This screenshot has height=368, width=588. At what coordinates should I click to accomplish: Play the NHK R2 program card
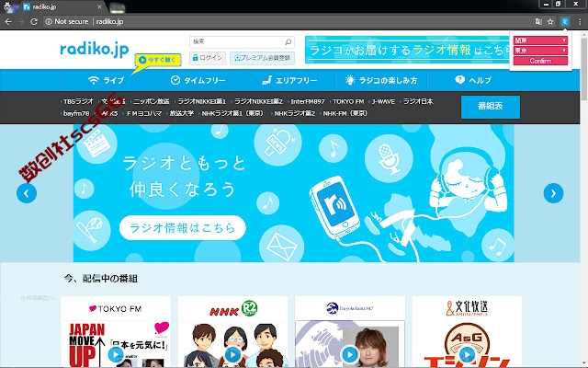[232, 354]
